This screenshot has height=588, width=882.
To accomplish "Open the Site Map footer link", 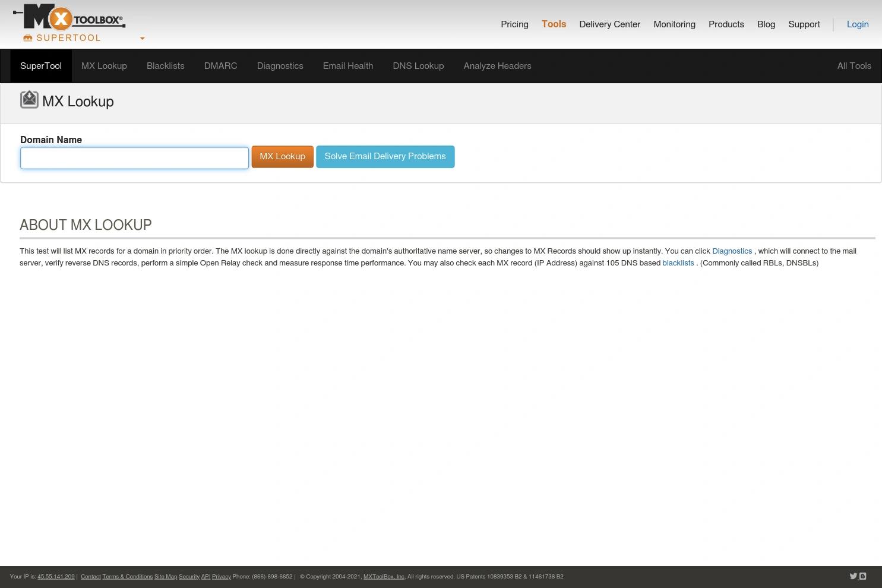I will 166,577.
